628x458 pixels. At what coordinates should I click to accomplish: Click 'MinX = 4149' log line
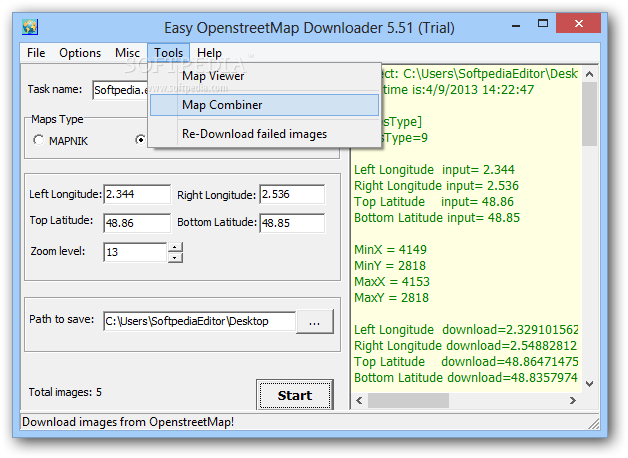390,250
